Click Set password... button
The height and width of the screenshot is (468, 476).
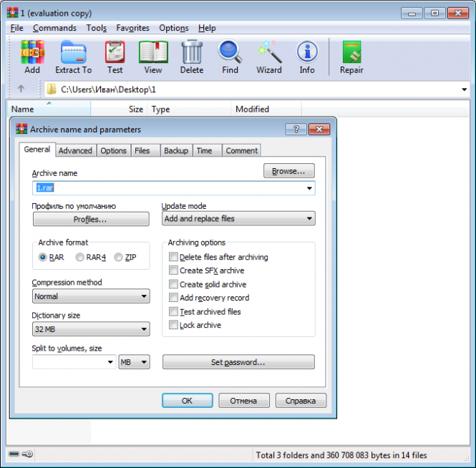point(238,362)
